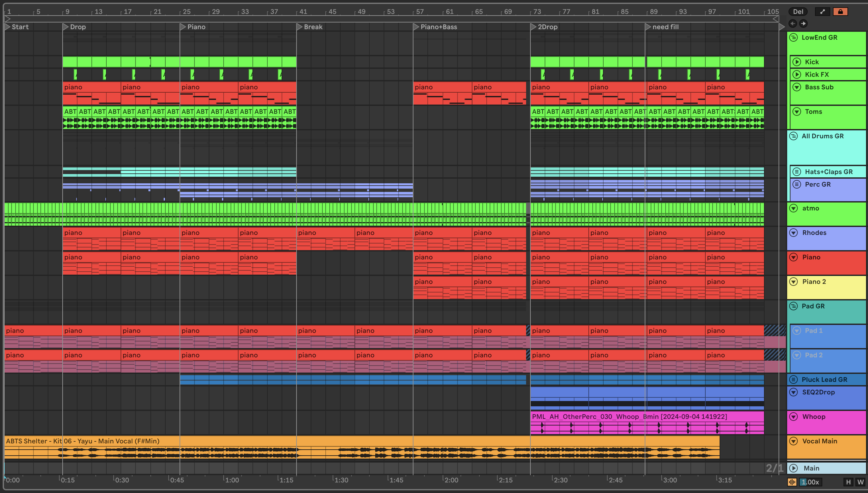
Task: Jump to the next locator arrow
Action: 803,23
